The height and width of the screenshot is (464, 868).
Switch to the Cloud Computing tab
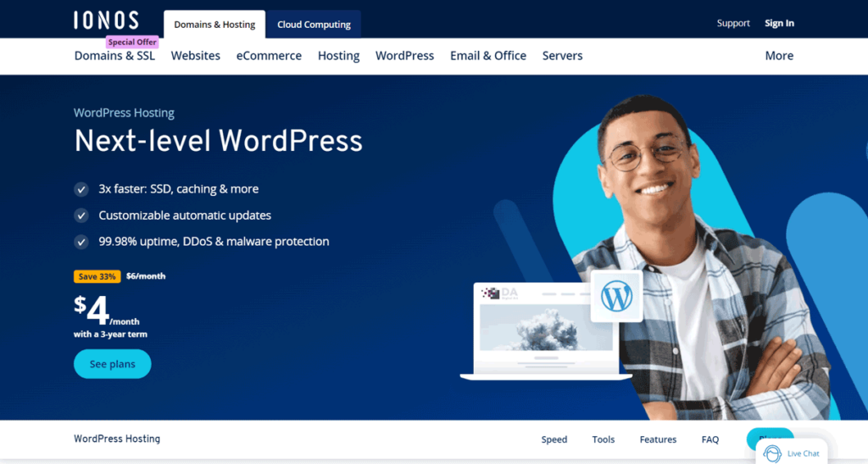pyautogui.click(x=314, y=25)
